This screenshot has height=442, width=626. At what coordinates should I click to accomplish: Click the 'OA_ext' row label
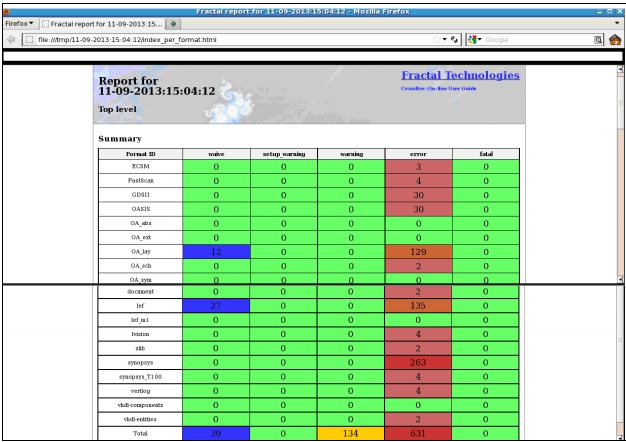coord(141,237)
